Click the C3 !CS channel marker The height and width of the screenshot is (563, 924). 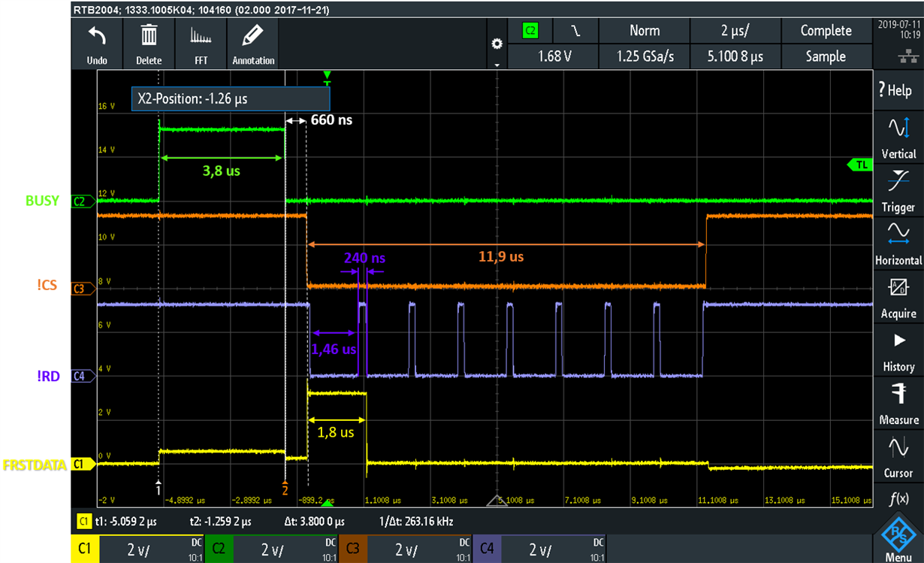pos(83,288)
